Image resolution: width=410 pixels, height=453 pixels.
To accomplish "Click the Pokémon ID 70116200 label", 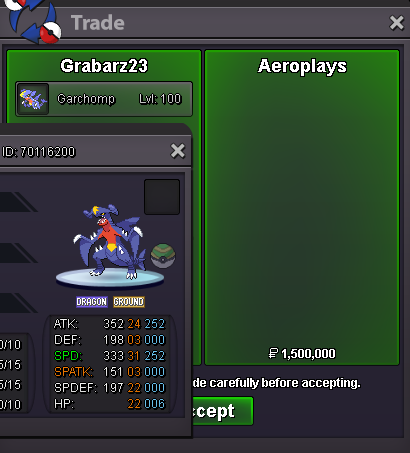I will coord(39,152).
